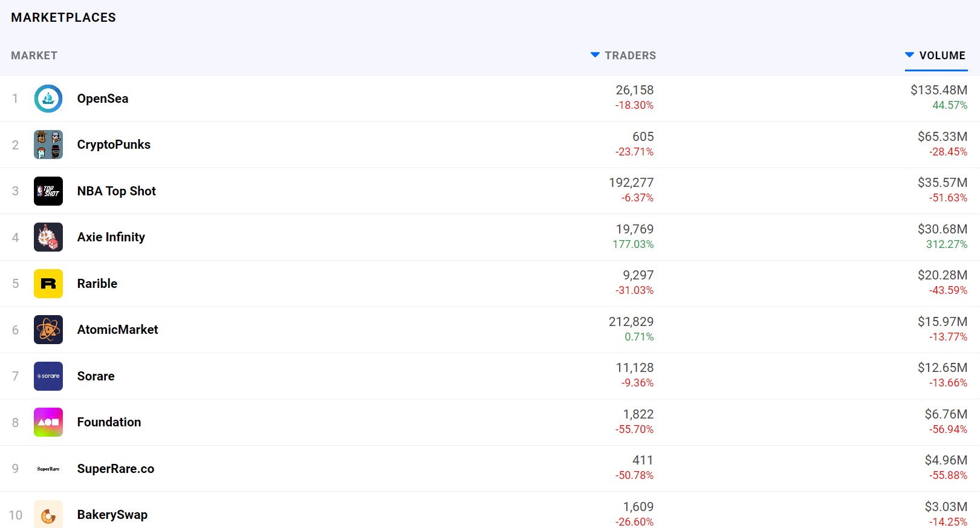Click rank number 10 beside BakerySwap

click(x=15, y=515)
